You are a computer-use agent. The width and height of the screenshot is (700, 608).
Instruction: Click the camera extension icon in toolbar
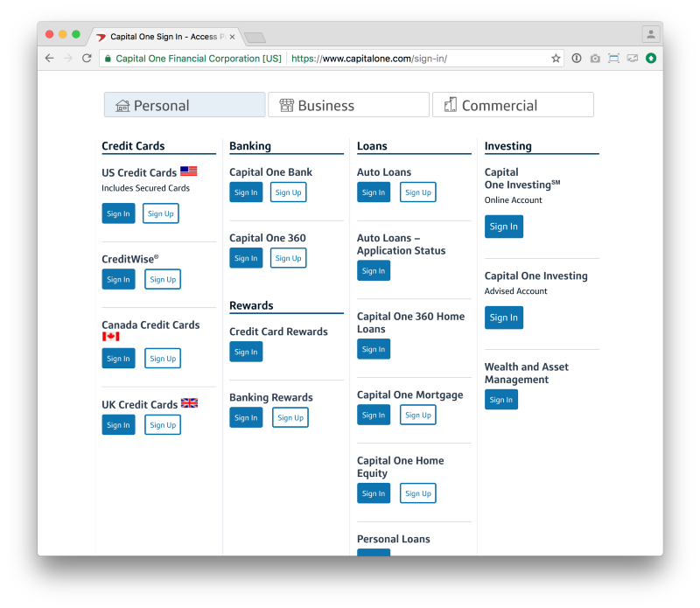tap(595, 59)
